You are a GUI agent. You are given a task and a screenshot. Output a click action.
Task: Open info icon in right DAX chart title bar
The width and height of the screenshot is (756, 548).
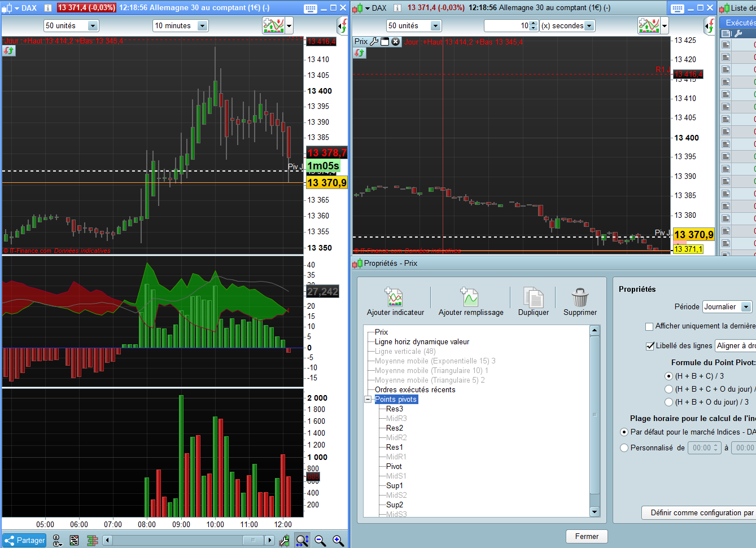point(397,8)
